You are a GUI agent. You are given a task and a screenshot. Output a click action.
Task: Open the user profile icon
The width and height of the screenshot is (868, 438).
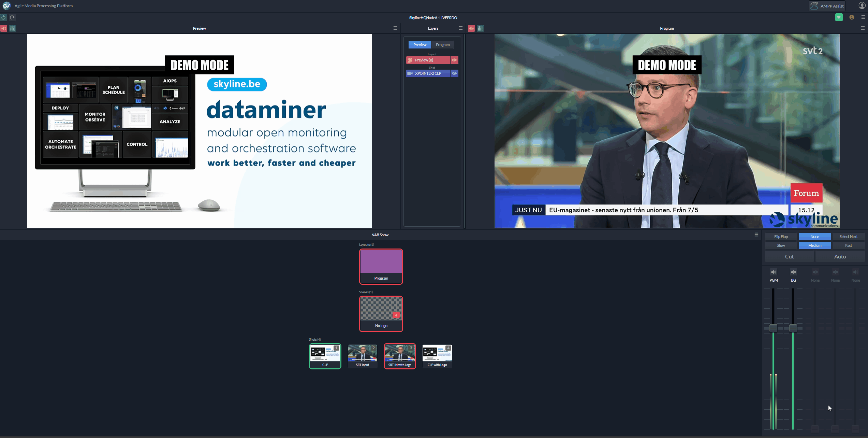coord(862,5)
